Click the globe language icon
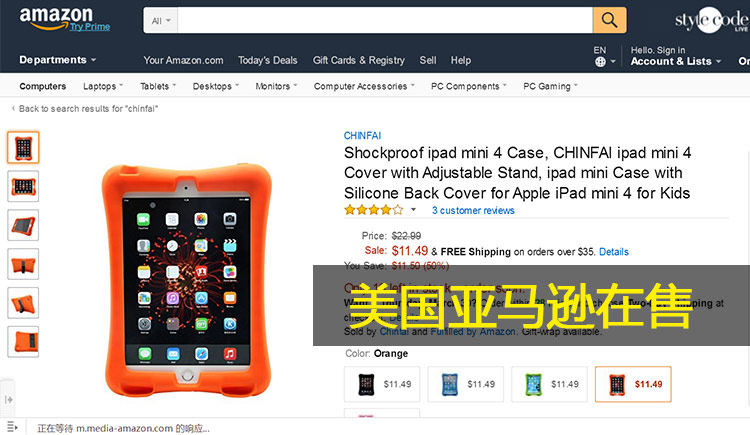 coord(600,62)
